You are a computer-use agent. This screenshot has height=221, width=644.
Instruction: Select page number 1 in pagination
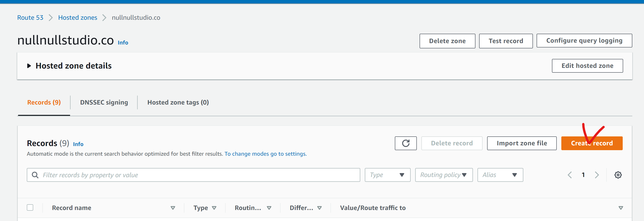click(583, 175)
